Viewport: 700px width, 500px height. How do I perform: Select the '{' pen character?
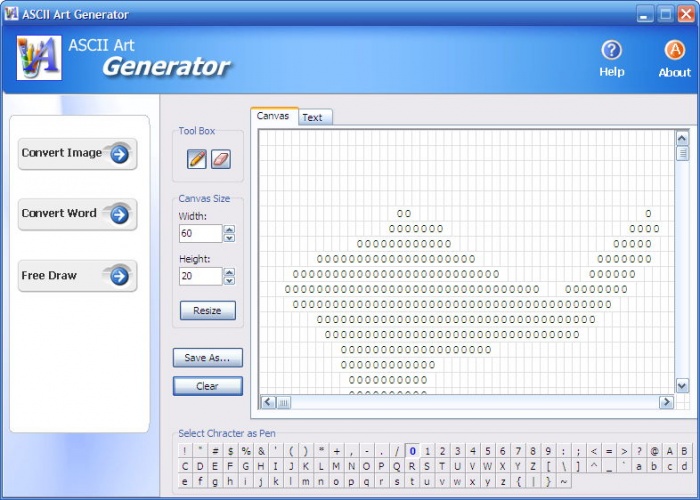518,481
